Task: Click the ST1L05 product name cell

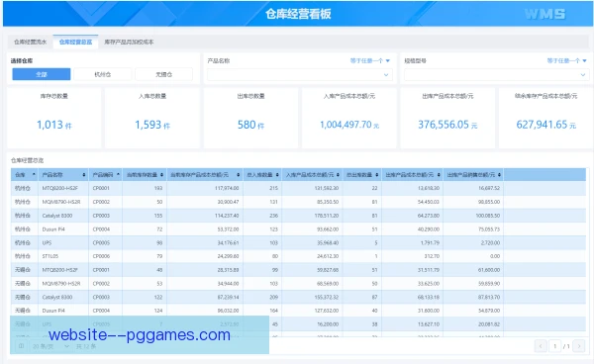Action: coord(63,256)
